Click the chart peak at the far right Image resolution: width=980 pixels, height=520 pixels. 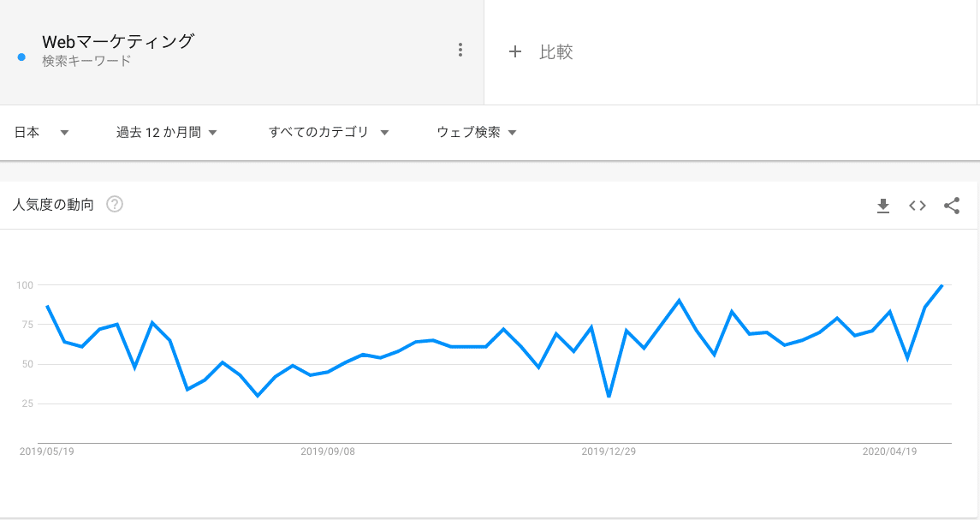pos(941,285)
